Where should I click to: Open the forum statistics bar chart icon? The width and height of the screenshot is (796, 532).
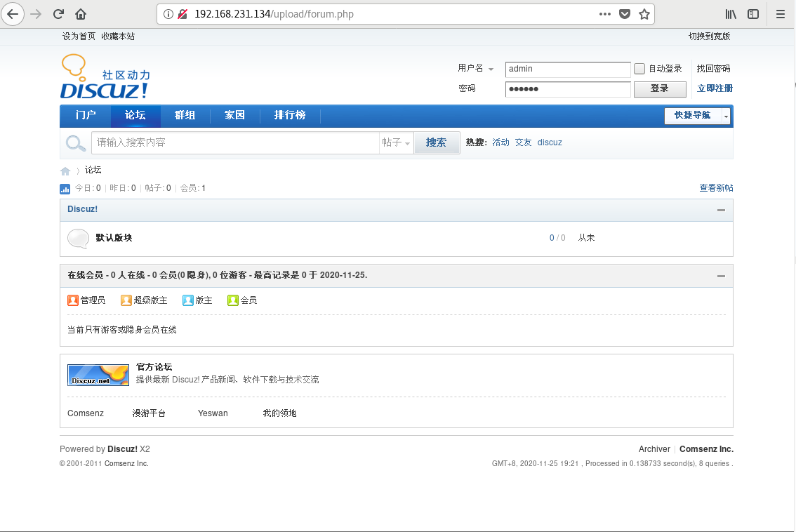(x=65, y=187)
